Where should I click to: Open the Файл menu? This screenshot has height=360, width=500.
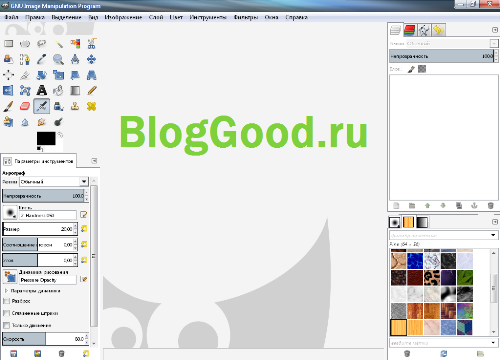pyautogui.click(x=11, y=17)
